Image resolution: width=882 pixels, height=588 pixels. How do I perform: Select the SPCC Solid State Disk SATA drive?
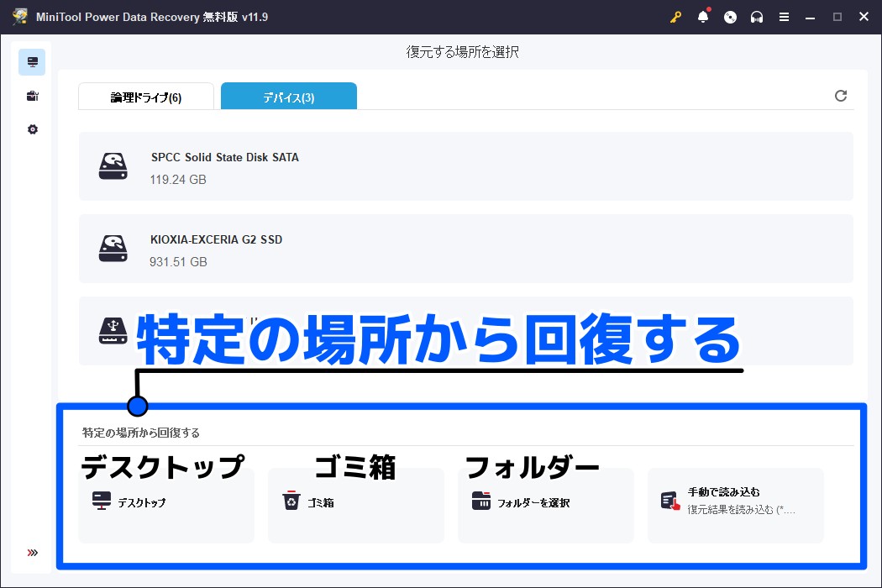[x=465, y=165]
